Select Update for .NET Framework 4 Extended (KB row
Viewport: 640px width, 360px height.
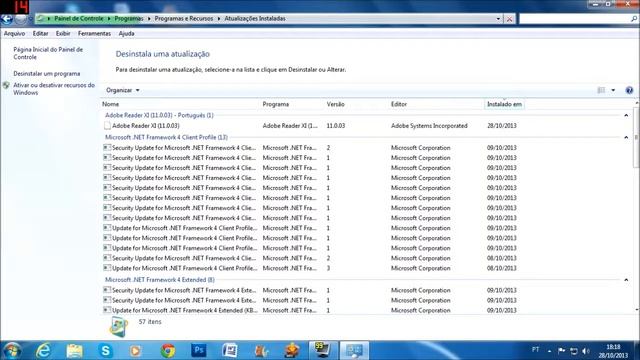tap(310, 310)
